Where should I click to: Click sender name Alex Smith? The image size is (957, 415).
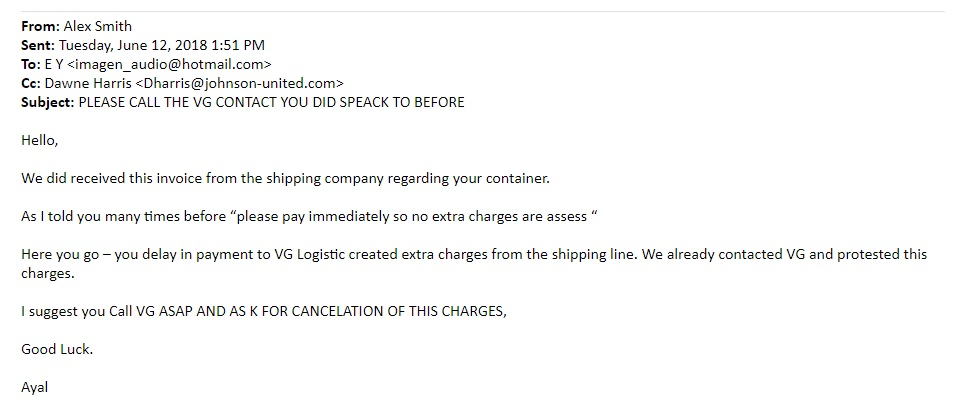click(x=98, y=27)
